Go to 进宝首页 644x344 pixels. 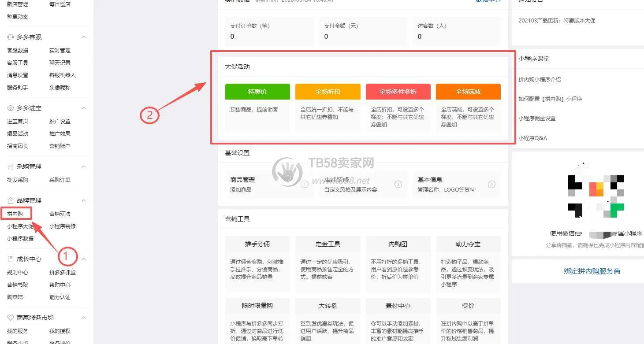pyautogui.click(x=18, y=122)
